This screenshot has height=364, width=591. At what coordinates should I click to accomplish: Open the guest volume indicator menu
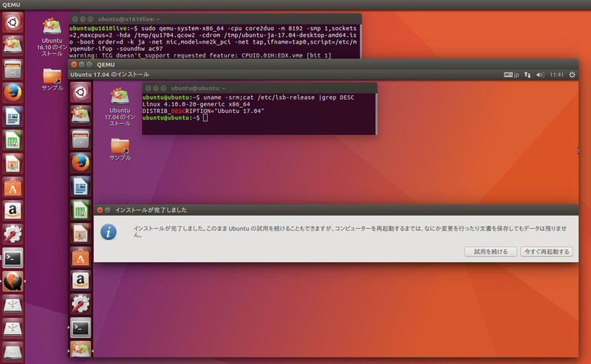tap(540, 75)
